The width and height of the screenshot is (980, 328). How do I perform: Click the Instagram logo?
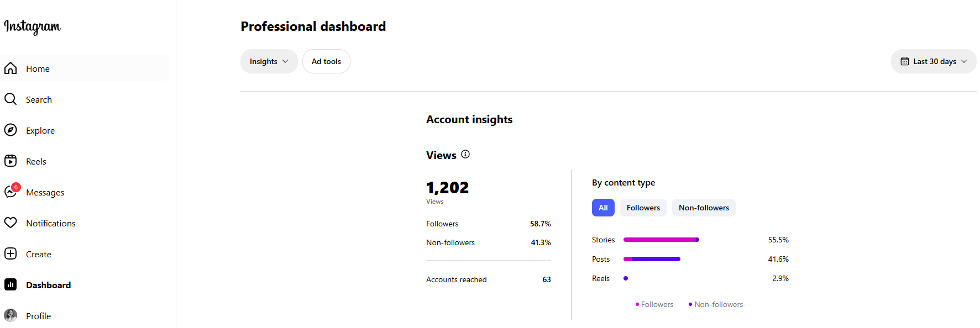(32, 27)
